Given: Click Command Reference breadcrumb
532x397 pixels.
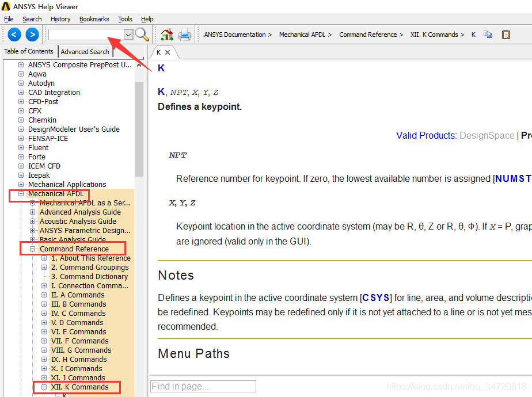Looking at the screenshot, I should 368,35.
